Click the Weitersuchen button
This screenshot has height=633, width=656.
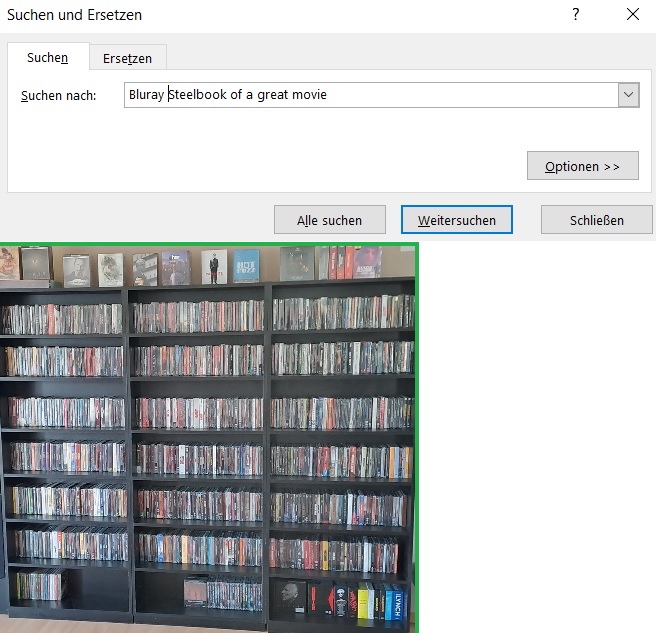point(456,220)
